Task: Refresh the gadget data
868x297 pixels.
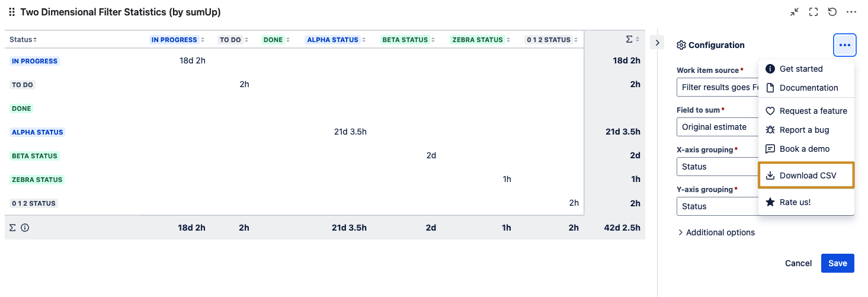Action: click(x=832, y=12)
